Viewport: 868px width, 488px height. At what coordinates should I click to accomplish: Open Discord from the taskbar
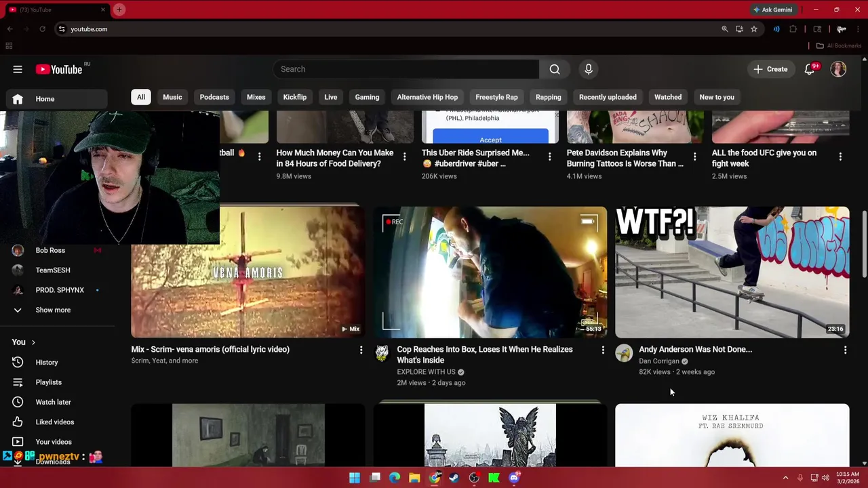(514, 478)
